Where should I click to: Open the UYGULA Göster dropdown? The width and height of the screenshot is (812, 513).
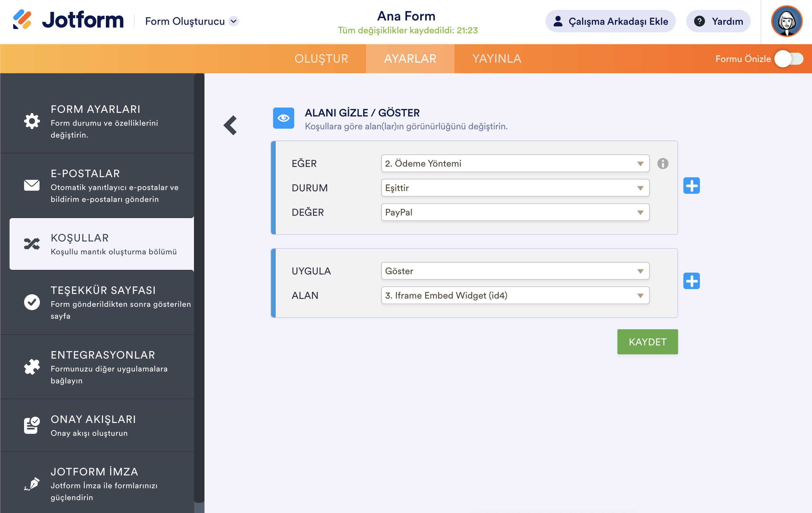pos(515,271)
